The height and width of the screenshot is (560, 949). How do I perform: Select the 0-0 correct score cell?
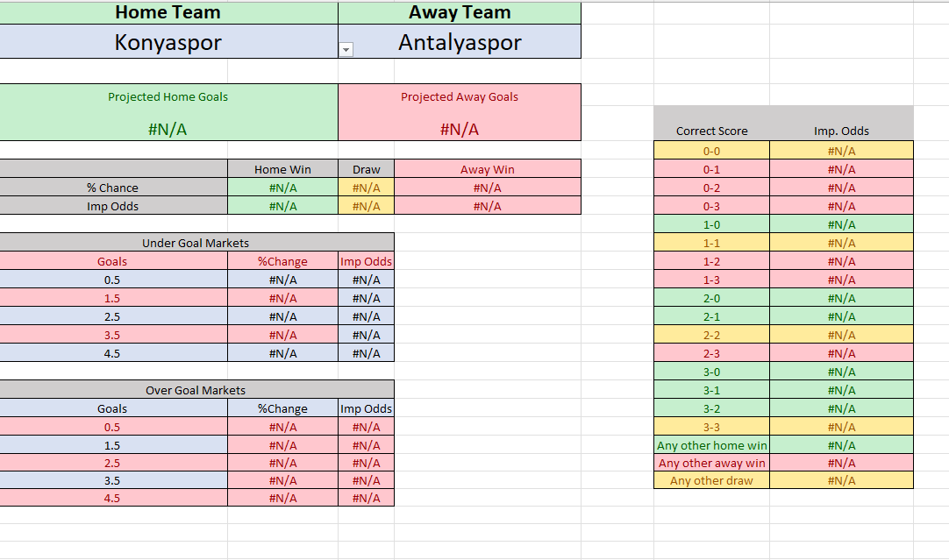711,151
